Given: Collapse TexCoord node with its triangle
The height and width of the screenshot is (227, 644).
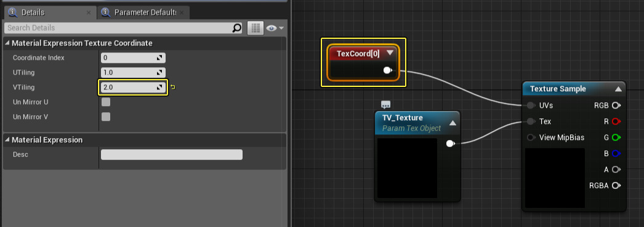Looking at the screenshot, I should (x=390, y=52).
